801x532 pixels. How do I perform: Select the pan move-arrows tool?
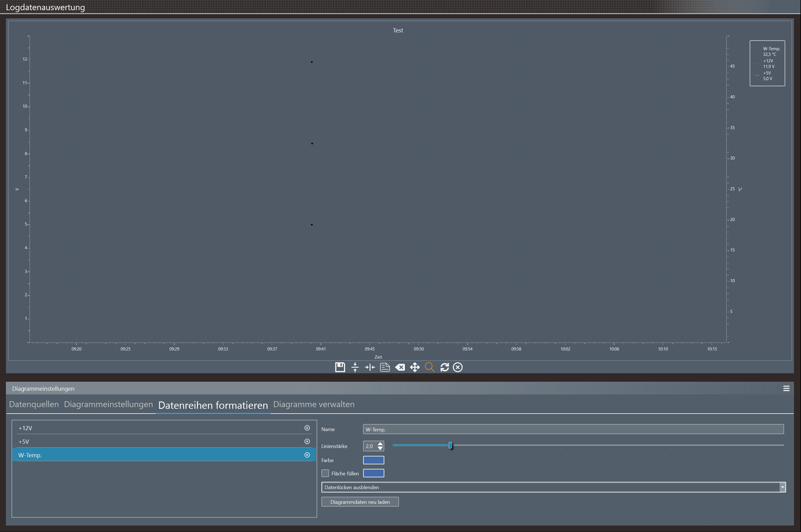[x=414, y=367]
